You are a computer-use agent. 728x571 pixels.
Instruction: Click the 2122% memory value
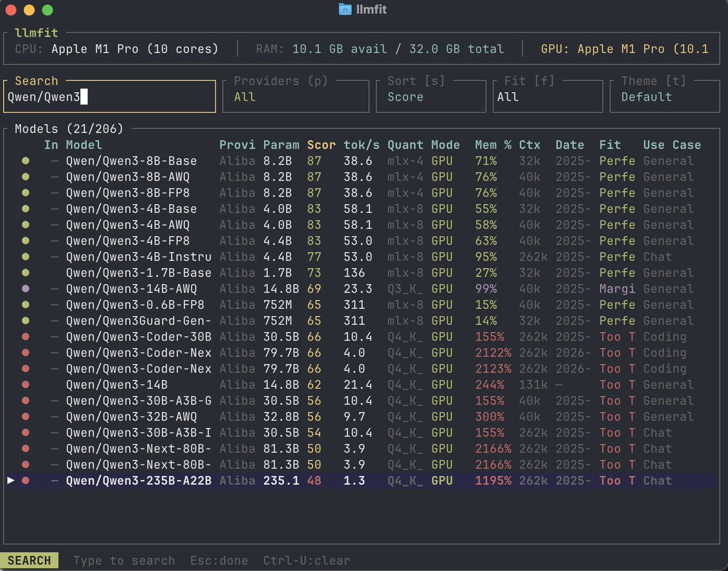coord(493,353)
